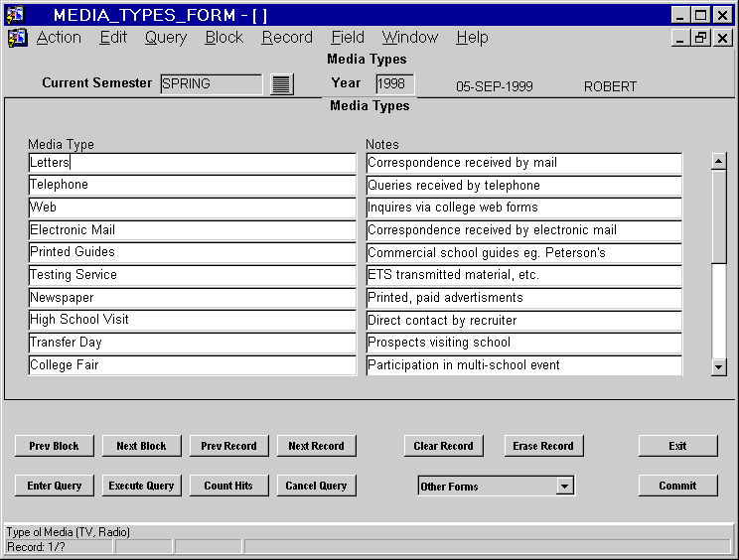The width and height of the screenshot is (739, 560).
Task: Open the Field menu
Action: coord(348,37)
